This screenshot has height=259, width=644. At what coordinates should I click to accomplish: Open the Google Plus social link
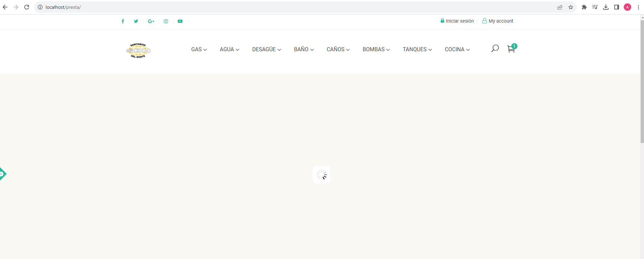pyautogui.click(x=151, y=21)
